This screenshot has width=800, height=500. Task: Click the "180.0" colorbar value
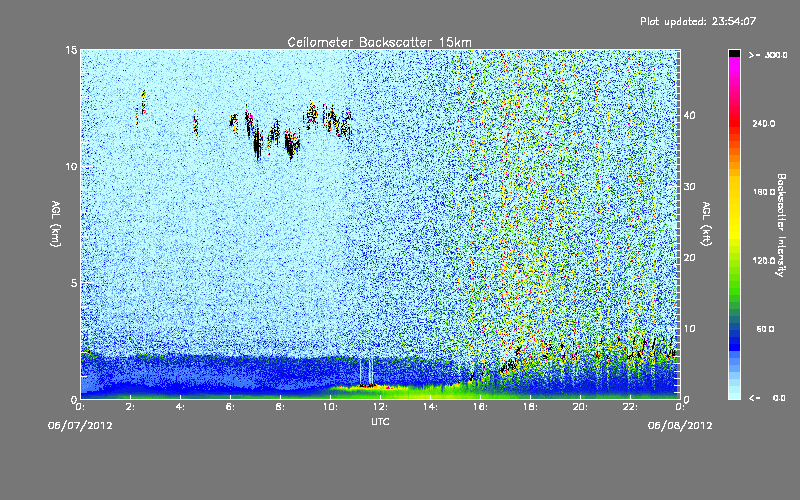(x=764, y=192)
